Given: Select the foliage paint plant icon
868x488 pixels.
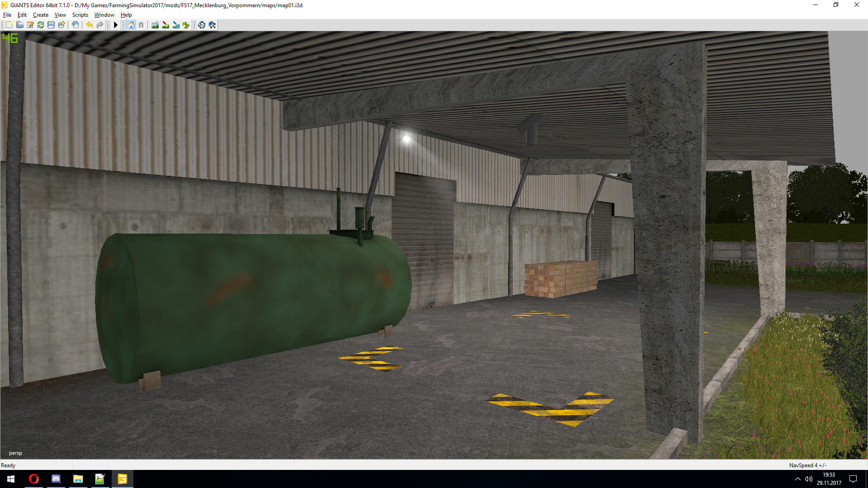Looking at the screenshot, I should (186, 25).
